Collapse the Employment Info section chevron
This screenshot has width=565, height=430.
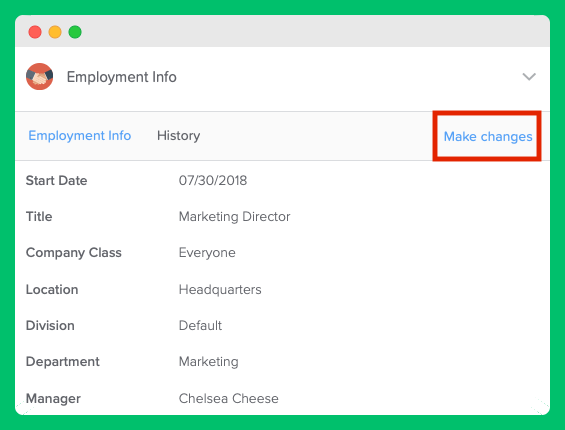point(529,76)
